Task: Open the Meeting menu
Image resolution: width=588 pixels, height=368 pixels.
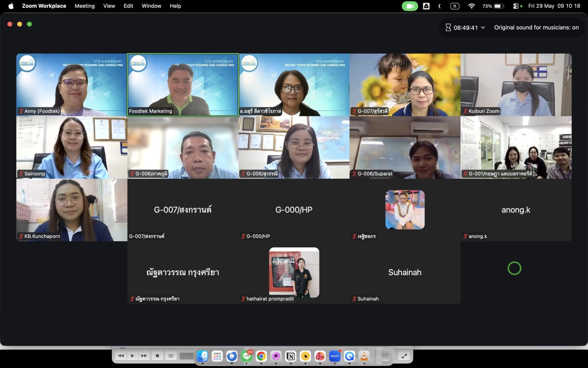Action: tap(85, 6)
